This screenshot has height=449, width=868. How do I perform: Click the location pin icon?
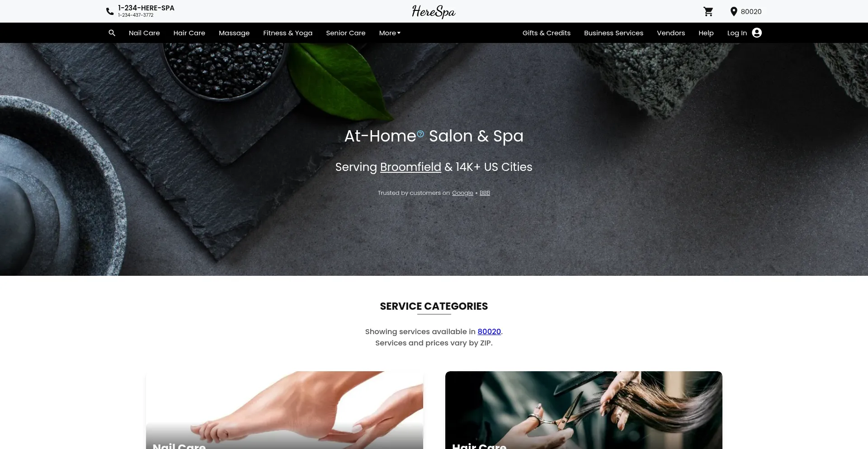point(733,12)
